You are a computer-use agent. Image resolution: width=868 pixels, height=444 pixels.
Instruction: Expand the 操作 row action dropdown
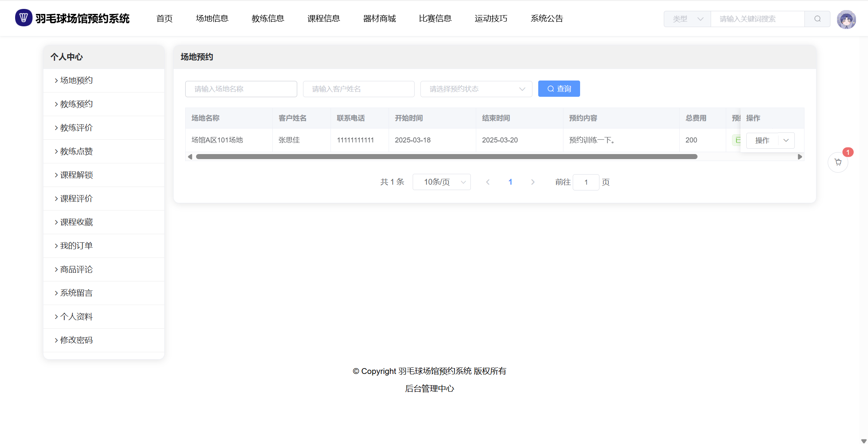coord(786,141)
